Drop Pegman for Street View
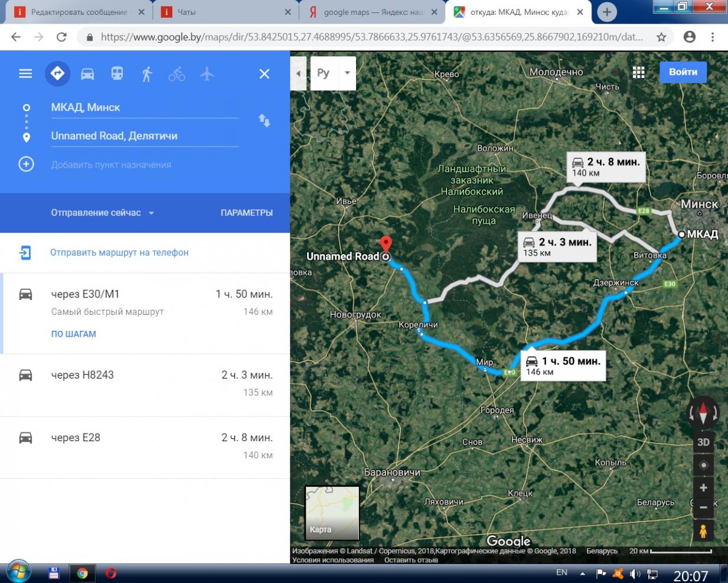Screen dimensions: 728x583 (703, 530)
